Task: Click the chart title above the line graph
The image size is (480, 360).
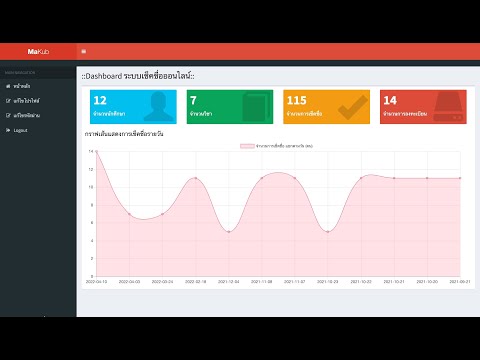Action: [124, 134]
